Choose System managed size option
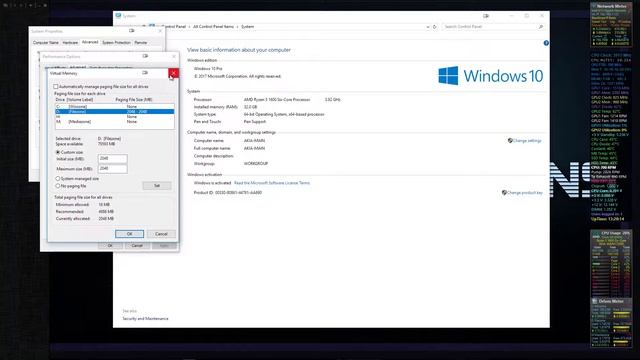This screenshot has height=360, width=640. pyautogui.click(x=58, y=179)
